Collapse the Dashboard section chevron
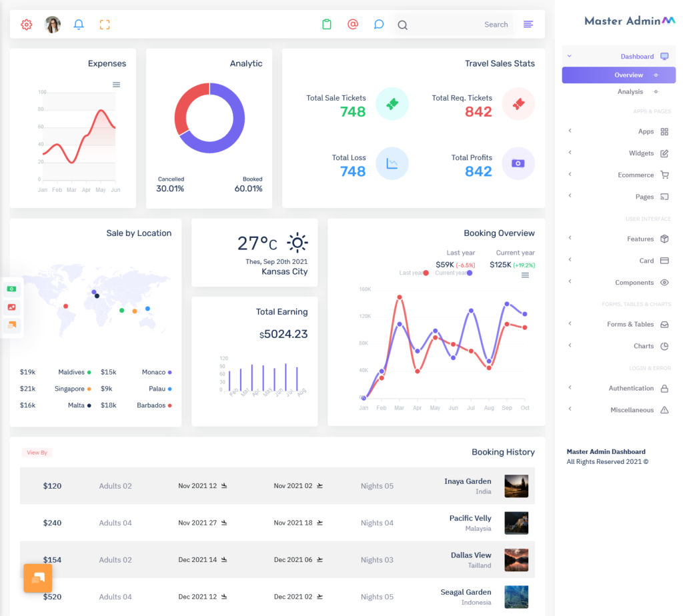The image size is (683, 616). (569, 57)
